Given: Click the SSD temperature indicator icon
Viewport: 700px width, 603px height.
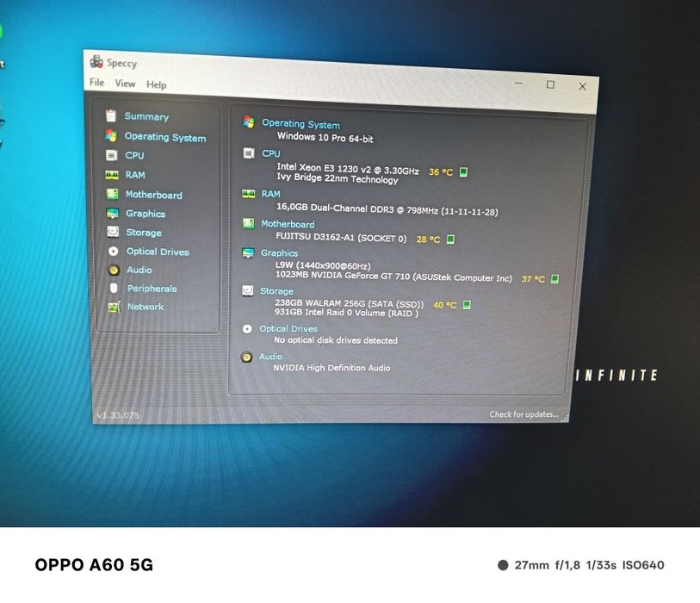Looking at the screenshot, I should tap(467, 305).
